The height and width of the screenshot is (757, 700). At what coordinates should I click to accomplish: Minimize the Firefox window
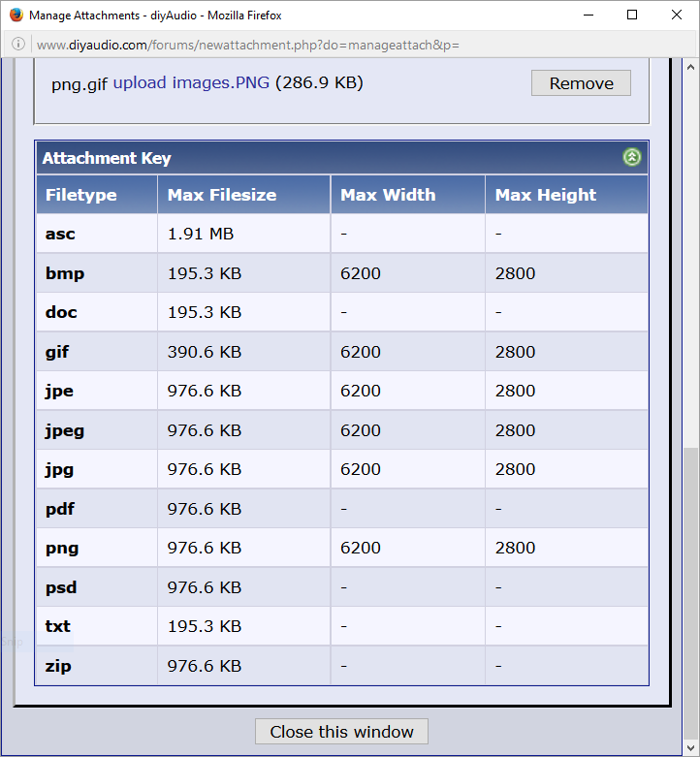coord(588,15)
